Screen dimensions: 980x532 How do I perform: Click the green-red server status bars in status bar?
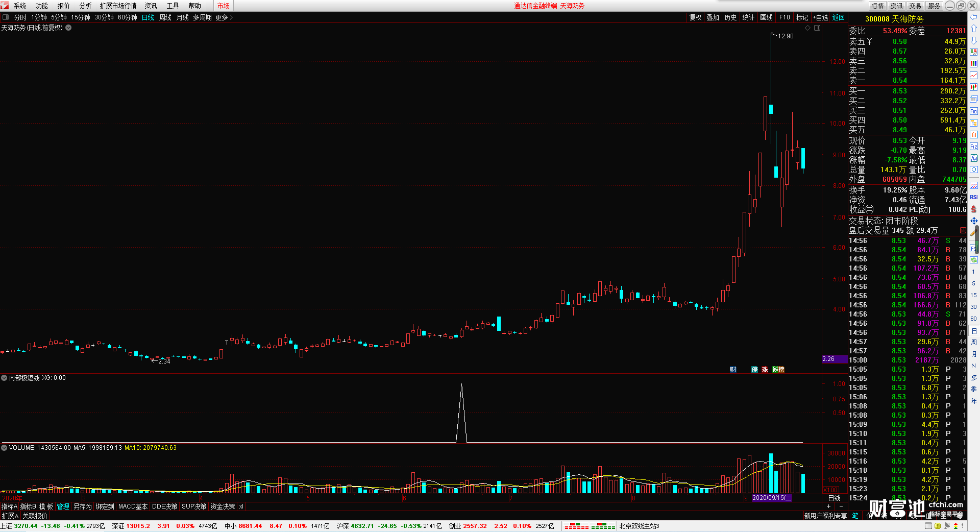tap(590, 526)
